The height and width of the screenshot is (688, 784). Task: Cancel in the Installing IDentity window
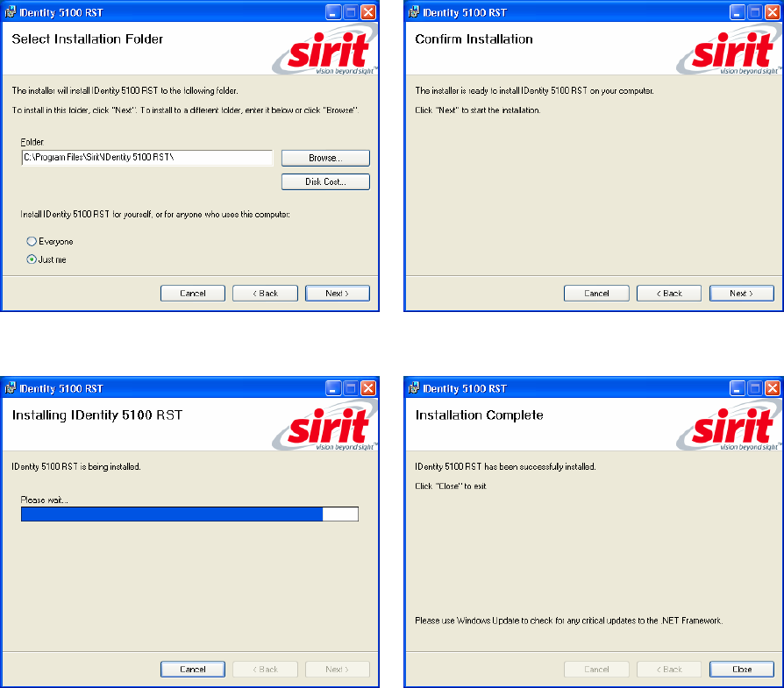193,669
